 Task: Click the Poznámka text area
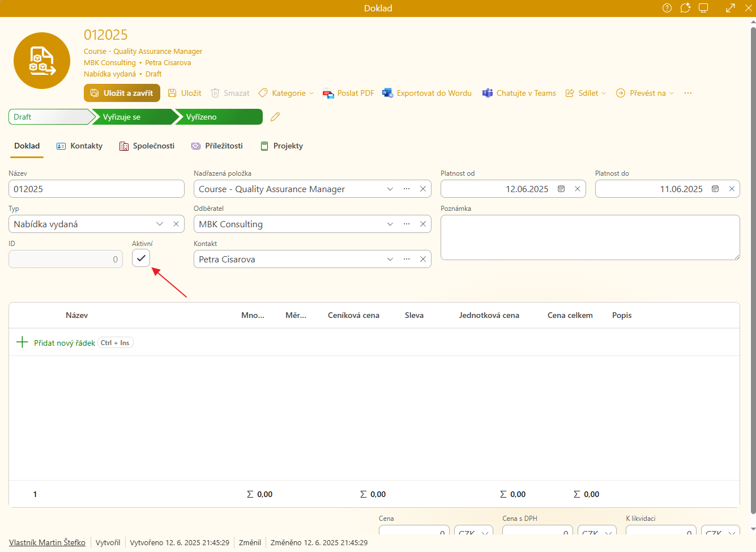(x=590, y=237)
